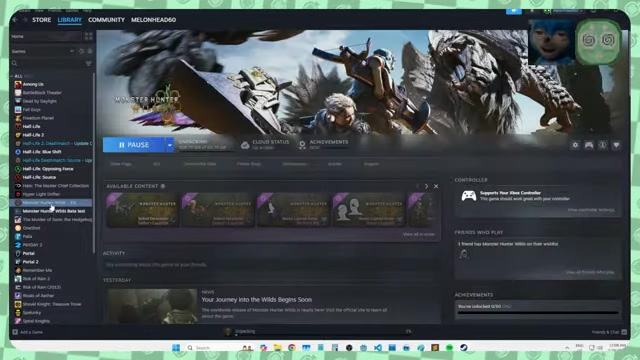Expand the Pause button dropdown arrow
The height and width of the screenshot is (360, 640).
click(x=170, y=145)
